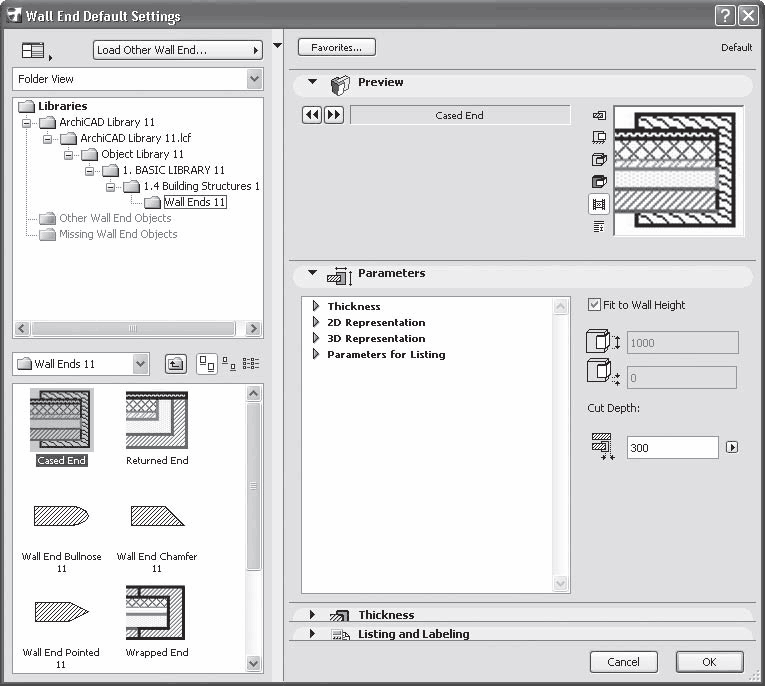Collapse the Preview panel
This screenshot has width=765, height=686.
tap(312, 82)
